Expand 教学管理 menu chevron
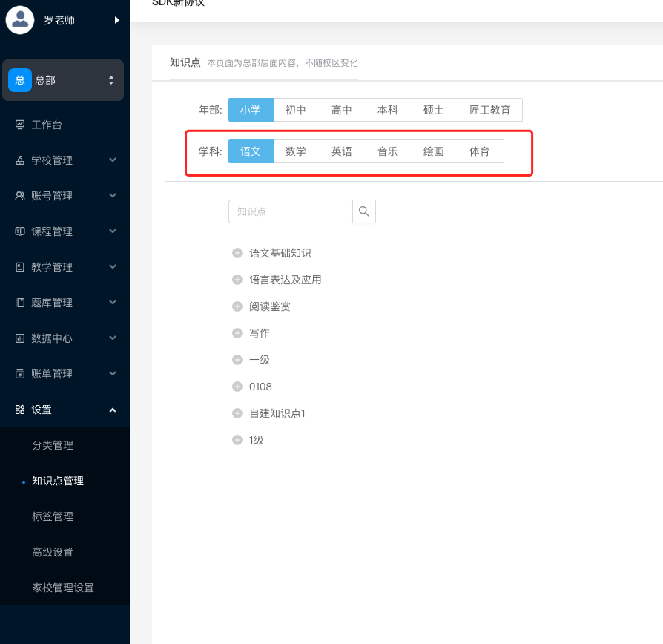The width and height of the screenshot is (663, 644). click(x=113, y=266)
